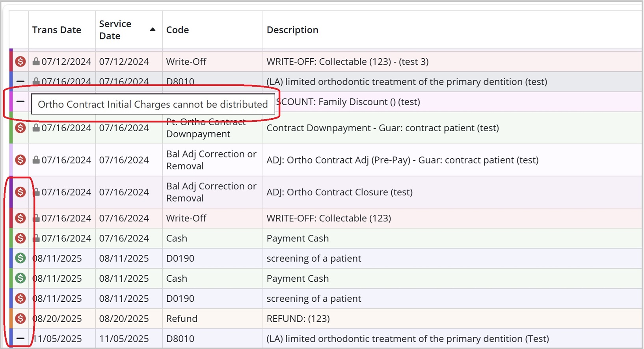Click the dollar icon for the Ortho Contract Closure row
Image resolution: width=644 pixels, height=349 pixels.
[x=20, y=192]
